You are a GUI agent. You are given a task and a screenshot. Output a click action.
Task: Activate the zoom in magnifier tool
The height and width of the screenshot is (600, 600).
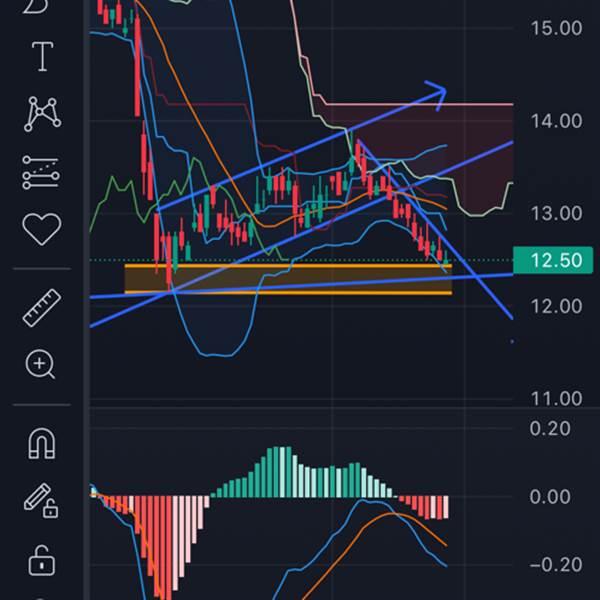coord(41,364)
